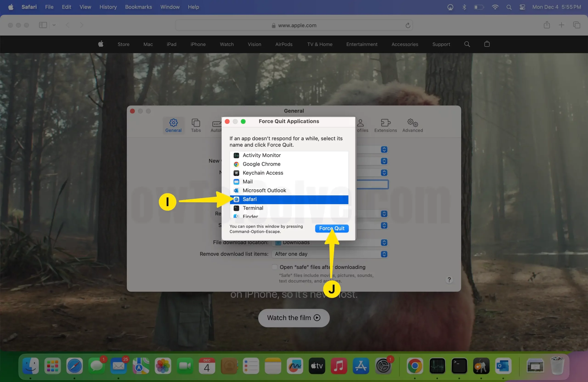Screen dimensions: 588x382
Task: Open Trash in the Dock
Action: [x=557, y=365]
